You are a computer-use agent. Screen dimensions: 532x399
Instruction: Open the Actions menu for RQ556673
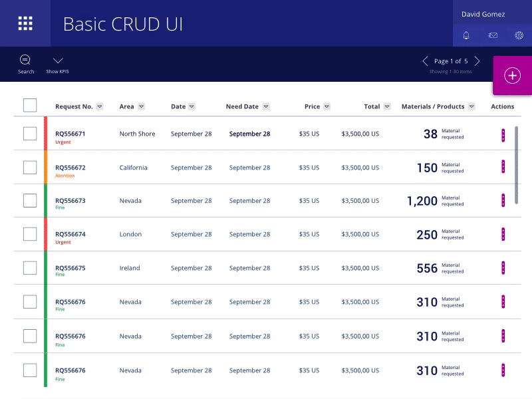click(503, 201)
